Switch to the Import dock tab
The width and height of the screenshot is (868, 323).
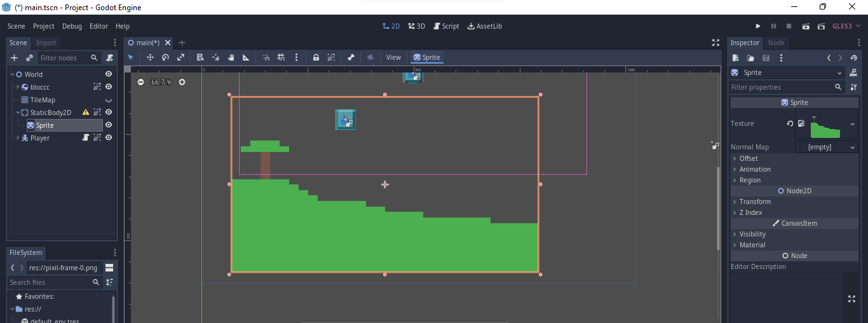(46, 43)
